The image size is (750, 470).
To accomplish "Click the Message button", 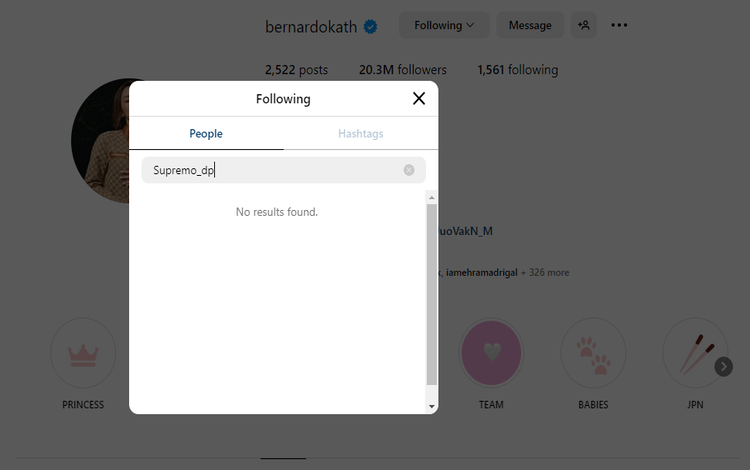I will point(530,26).
